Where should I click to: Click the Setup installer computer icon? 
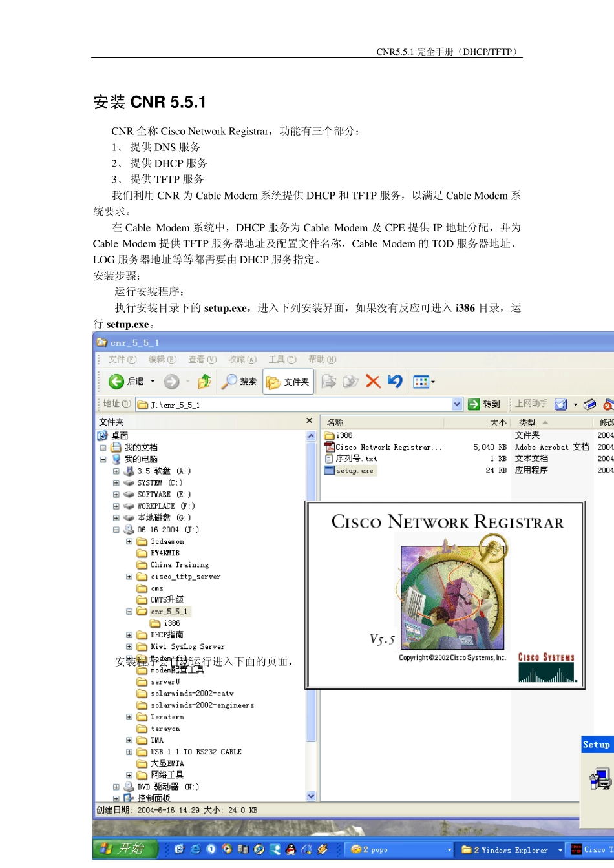coord(600,780)
